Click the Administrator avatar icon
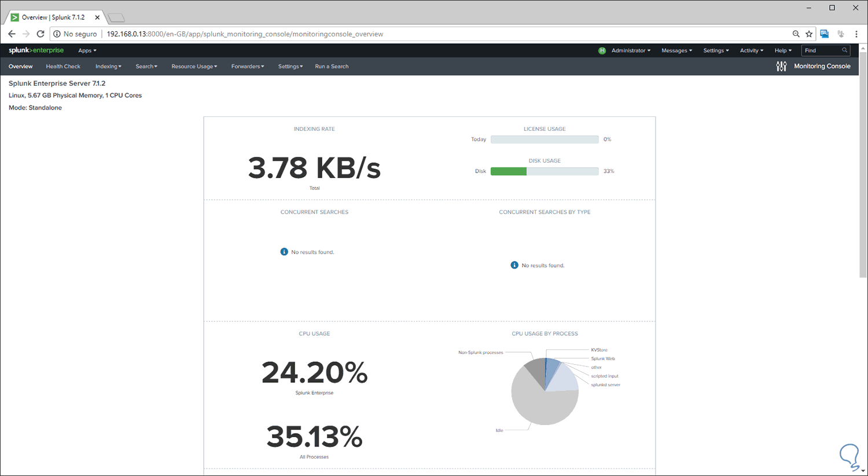 602,50
